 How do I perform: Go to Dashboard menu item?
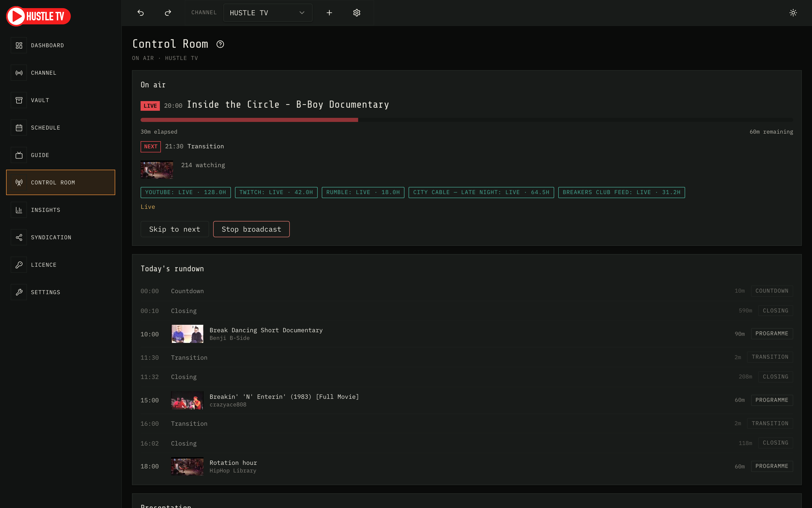[x=60, y=45]
